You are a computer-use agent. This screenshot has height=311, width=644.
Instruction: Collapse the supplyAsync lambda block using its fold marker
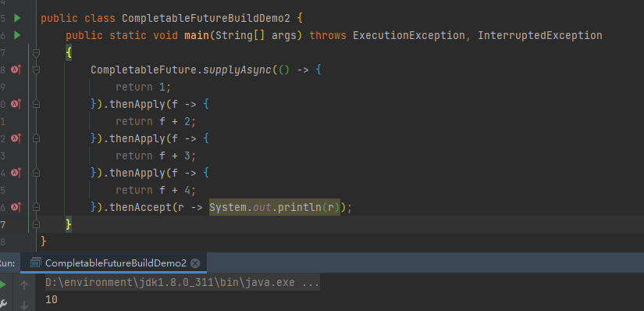tap(36, 70)
